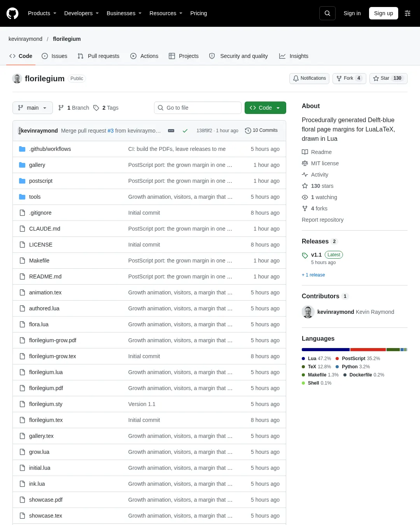Image resolution: width=420 pixels, height=525 pixels.
Task: Focus the Go to file field
Action: (198, 108)
